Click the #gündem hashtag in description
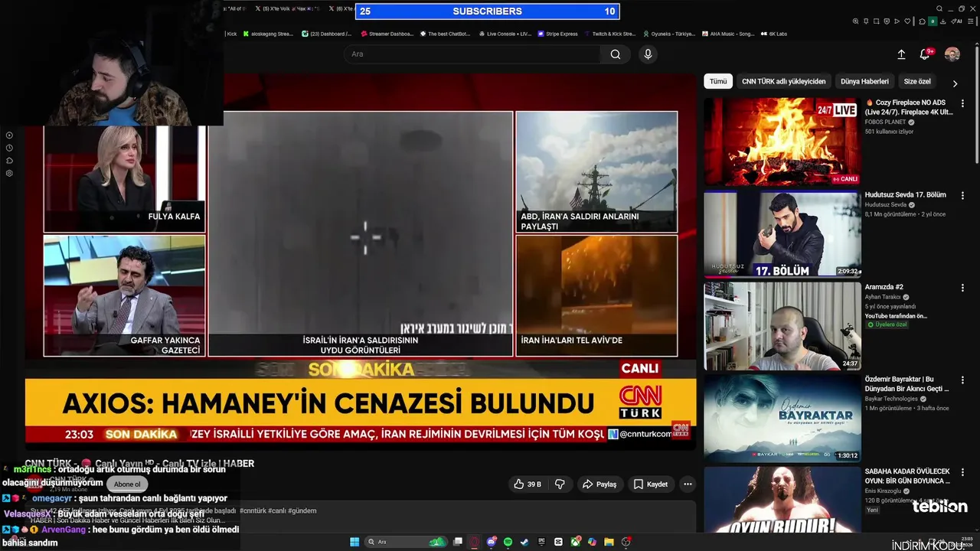The height and width of the screenshot is (551, 980). click(x=302, y=510)
